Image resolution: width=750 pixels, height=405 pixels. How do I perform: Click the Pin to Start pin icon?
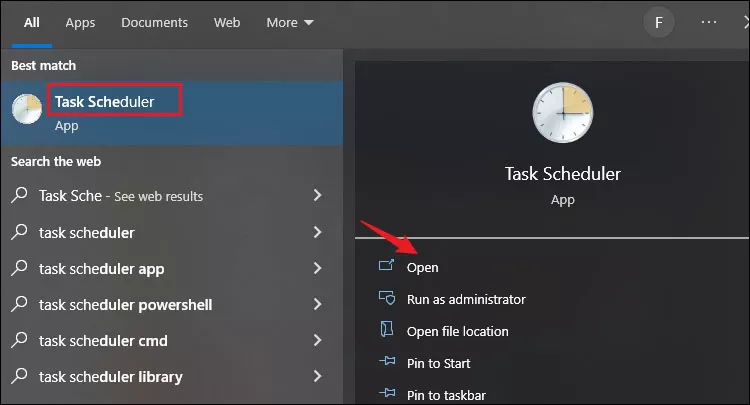point(387,361)
